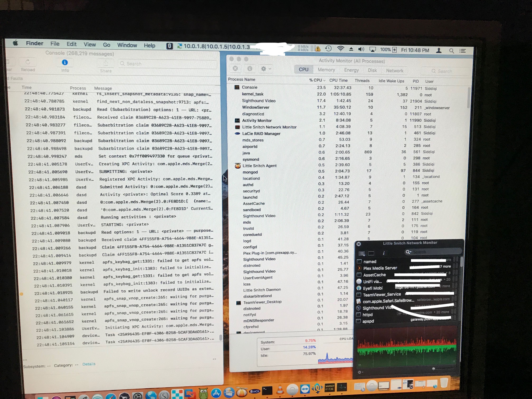Switch to the Disk tab
Screen dimensions: 532x399
(x=372, y=70)
